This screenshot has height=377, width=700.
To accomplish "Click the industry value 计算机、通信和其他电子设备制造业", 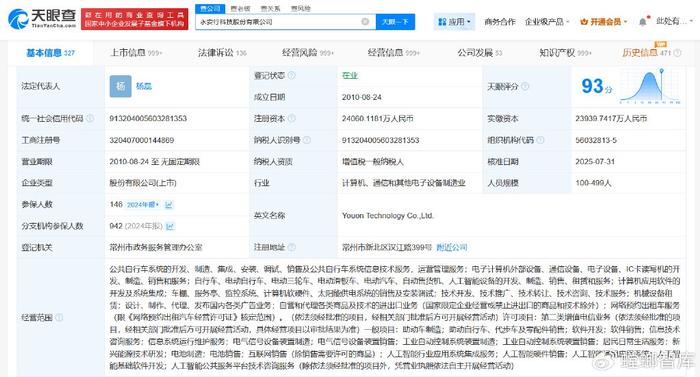I will tap(404, 183).
